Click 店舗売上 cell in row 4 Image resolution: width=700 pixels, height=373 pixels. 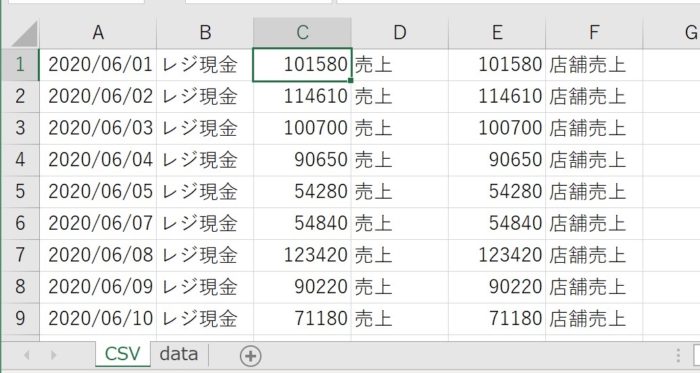[x=594, y=160]
